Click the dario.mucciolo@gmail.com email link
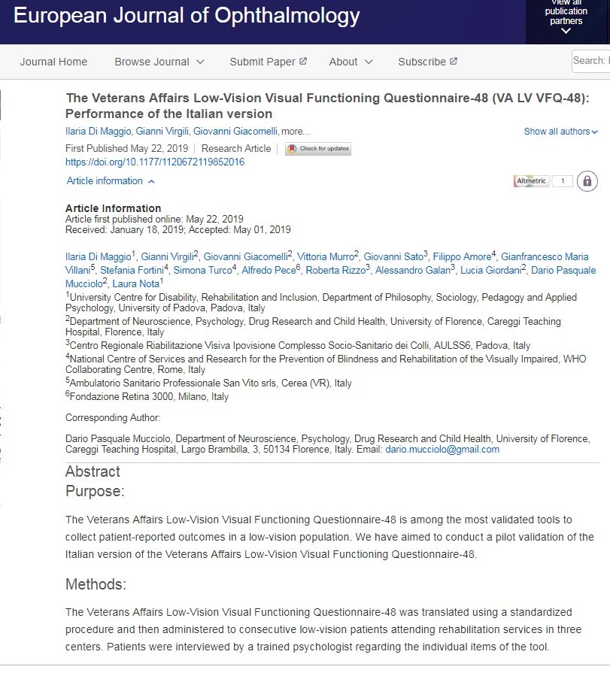610x700 pixels. click(442, 450)
